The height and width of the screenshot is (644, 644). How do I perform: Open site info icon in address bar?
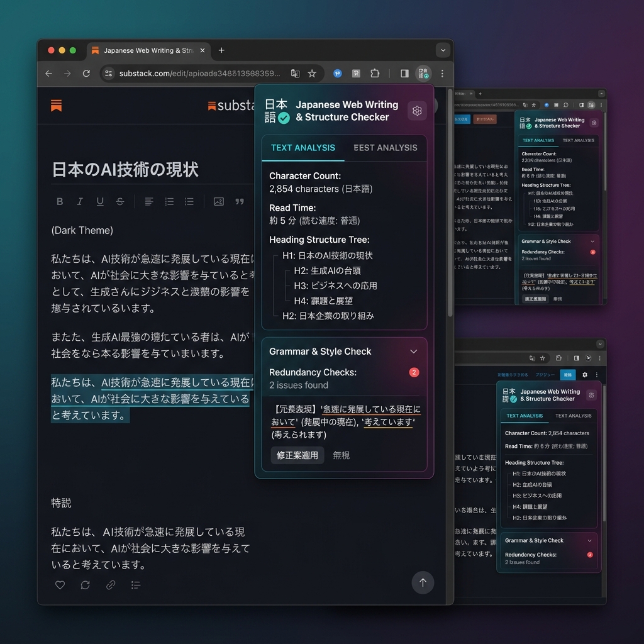[x=108, y=74]
